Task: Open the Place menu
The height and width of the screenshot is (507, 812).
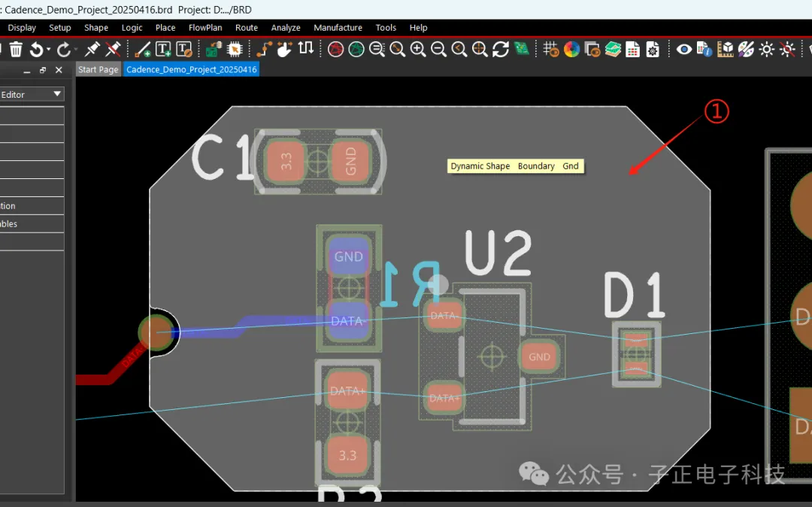Action: [x=165, y=27]
